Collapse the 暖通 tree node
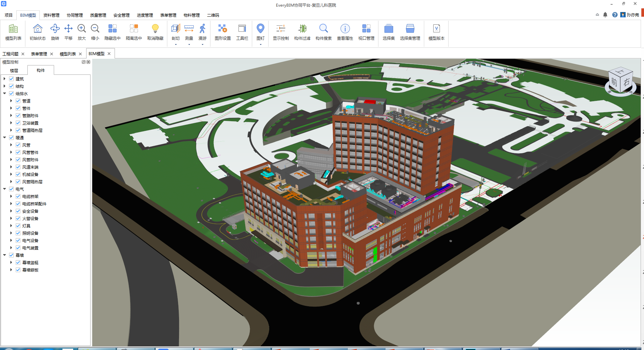 coord(4,138)
